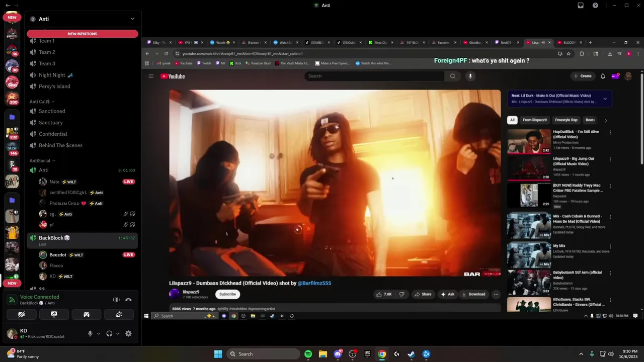
Task: Start an activity with the game controller button
Action: [x=87, y=314]
